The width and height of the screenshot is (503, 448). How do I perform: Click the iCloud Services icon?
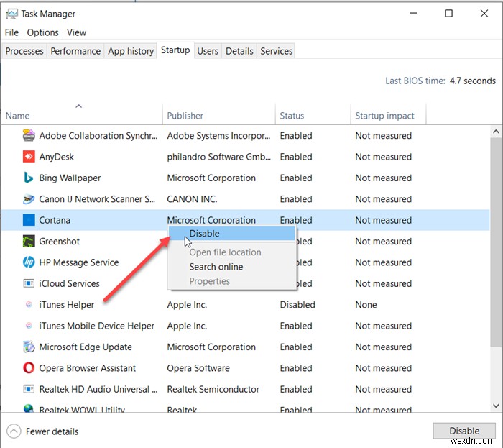click(x=29, y=284)
